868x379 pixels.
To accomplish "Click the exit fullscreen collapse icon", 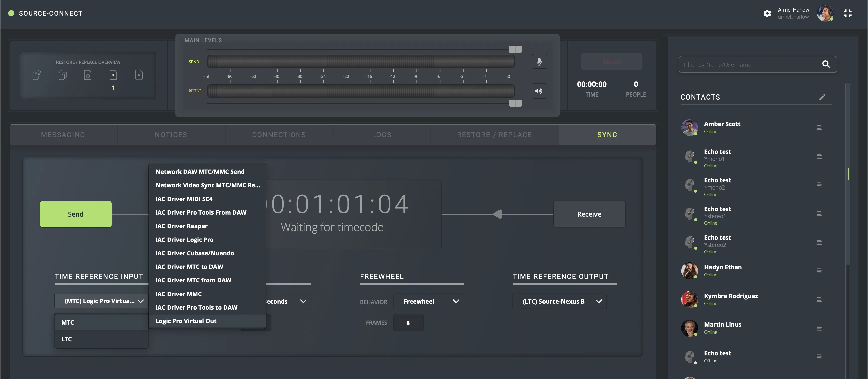I will pos(847,13).
